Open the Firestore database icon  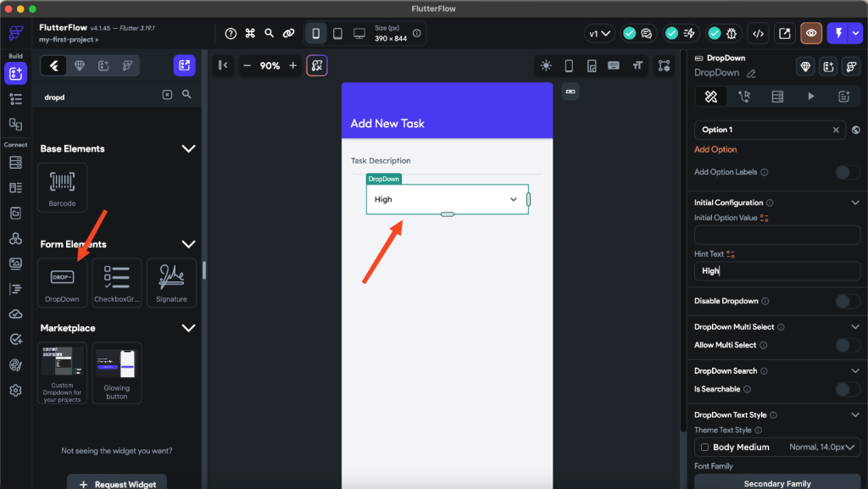coord(15,163)
